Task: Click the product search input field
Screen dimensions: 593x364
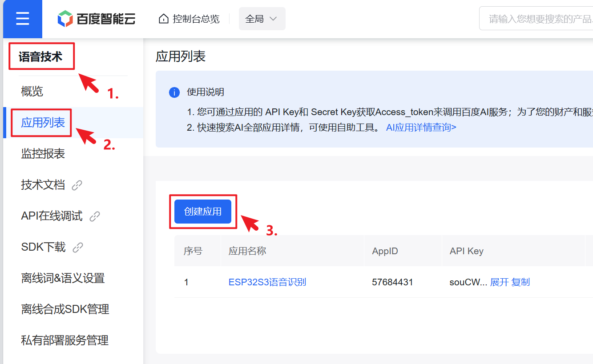Action: [x=538, y=19]
